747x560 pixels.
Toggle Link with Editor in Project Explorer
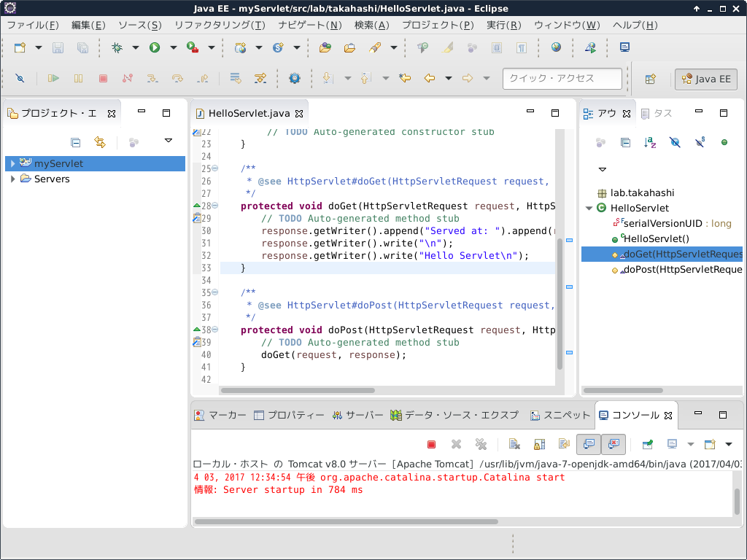[x=100, y=142]
